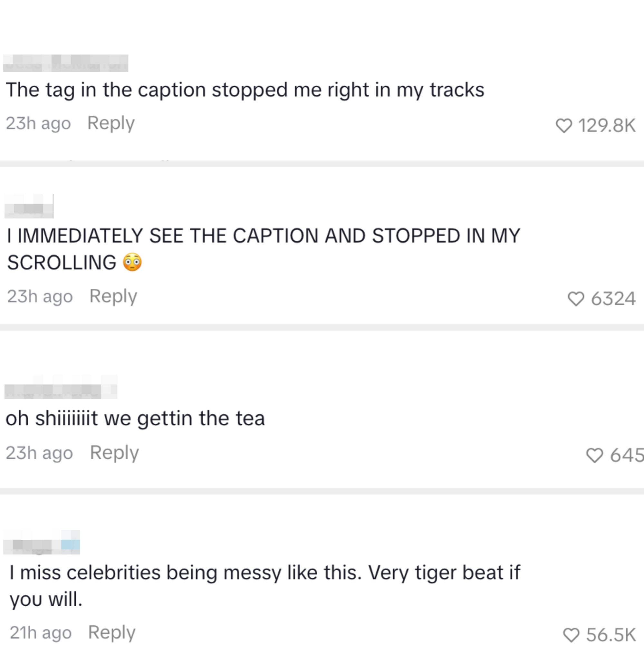This screenshot has width=644, height=655.
Task: Reply to the 'celebrities being messy' comment
Action: [111, 632]
